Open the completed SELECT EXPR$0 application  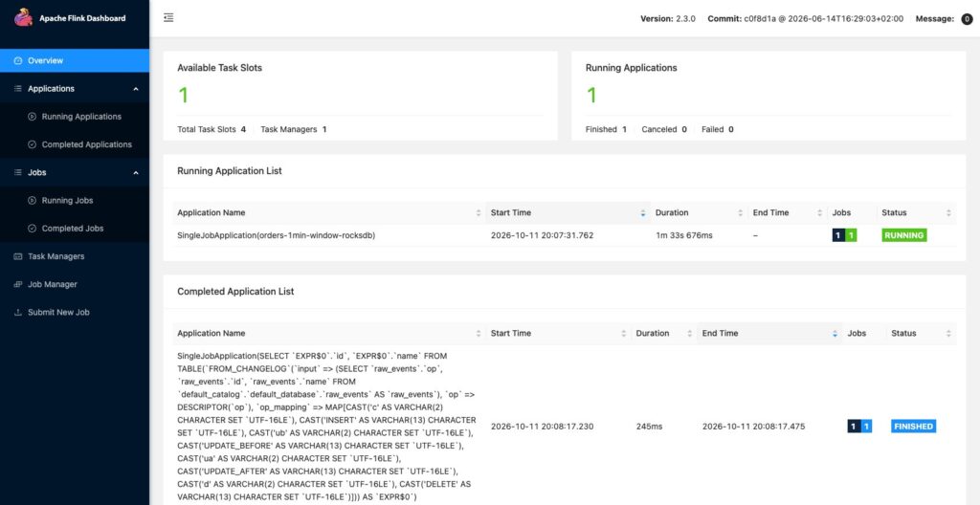[327, 427]
